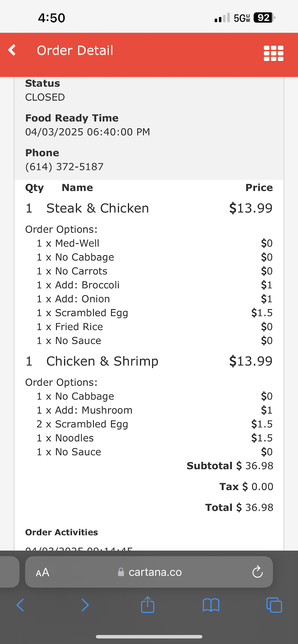Open the grid menu icon
The height and width of the screenshot is (644, 298).
click(273, 53)
